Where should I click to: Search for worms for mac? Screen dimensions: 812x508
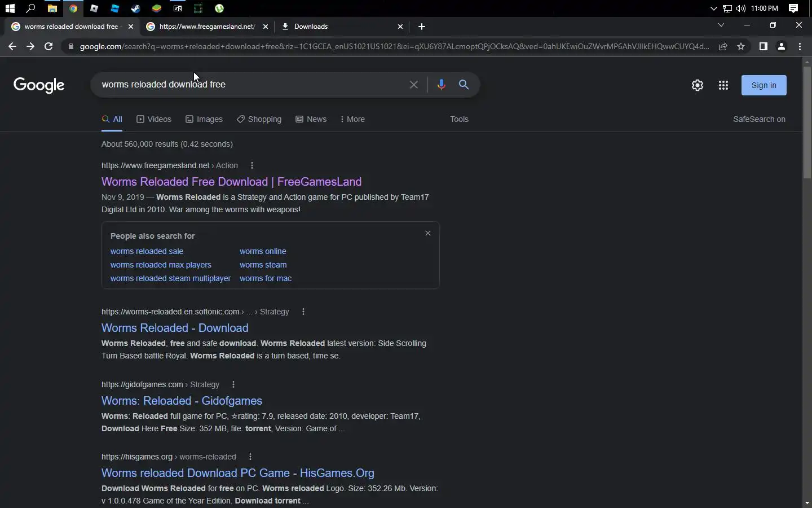(266, 278)
